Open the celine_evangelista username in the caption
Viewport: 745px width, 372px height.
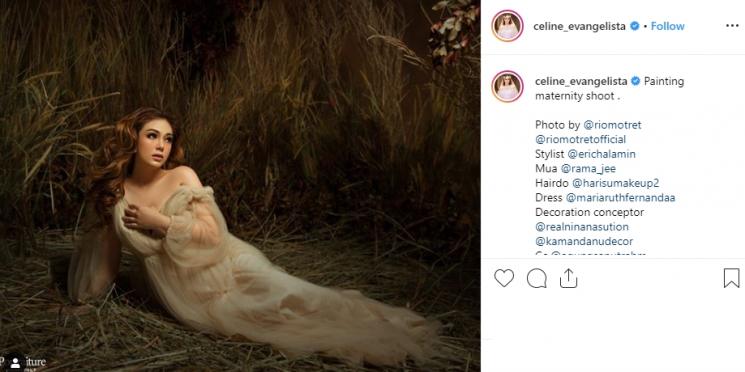(581, 81)
